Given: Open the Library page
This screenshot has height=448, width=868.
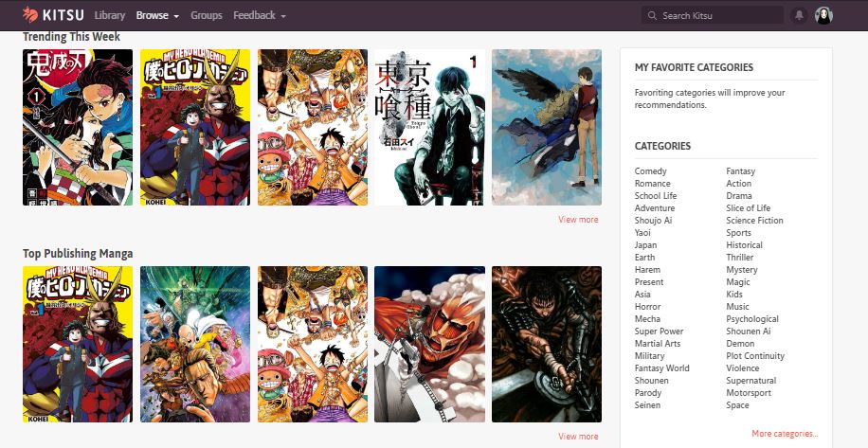Looking at the screenshot, I should pyautogui.click(x=110, y=15).
